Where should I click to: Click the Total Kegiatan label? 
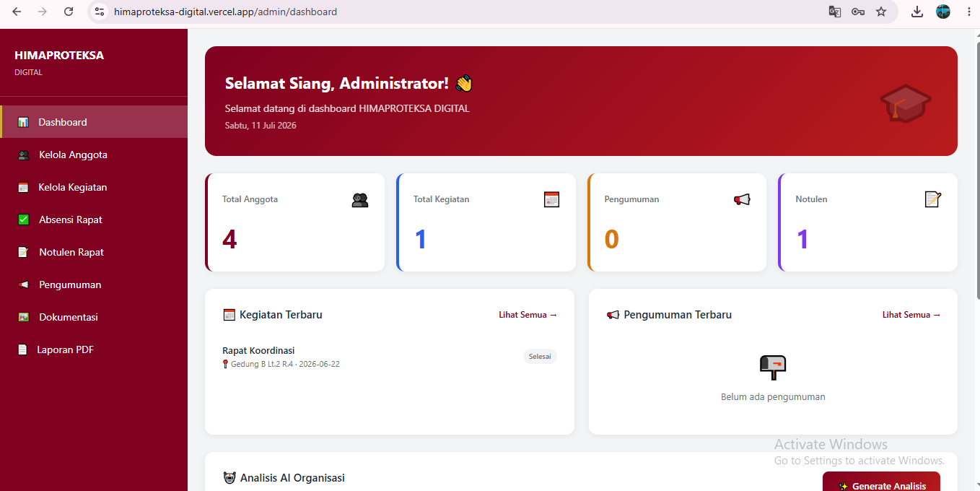click(441, 199)
